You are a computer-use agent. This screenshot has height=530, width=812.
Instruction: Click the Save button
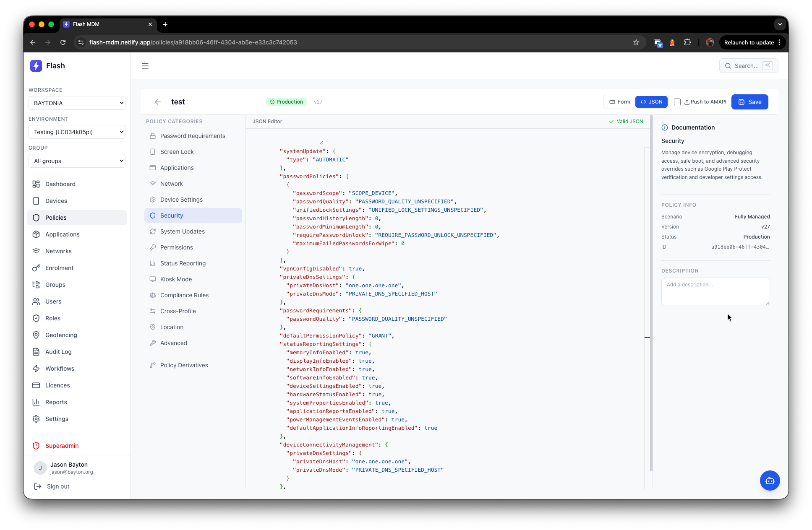pyautogui.click(x=749, y=102)
